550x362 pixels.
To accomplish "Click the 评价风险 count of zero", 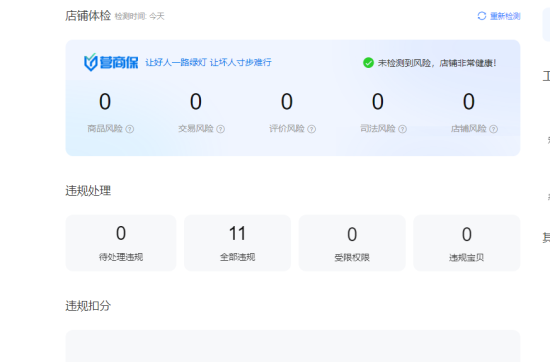I will click(x=287, y=102).
